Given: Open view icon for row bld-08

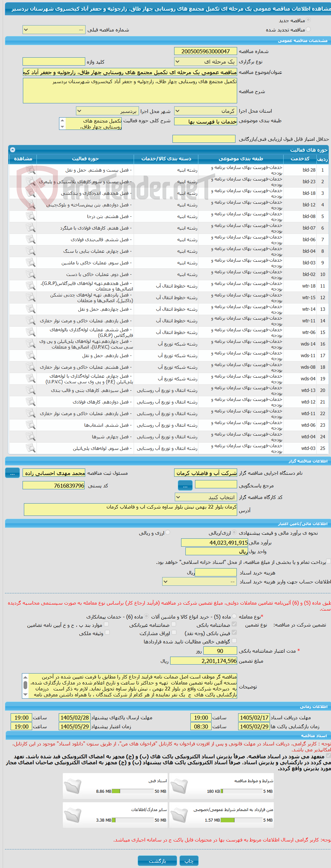Looking at the screenshot, I should point(31,216).
